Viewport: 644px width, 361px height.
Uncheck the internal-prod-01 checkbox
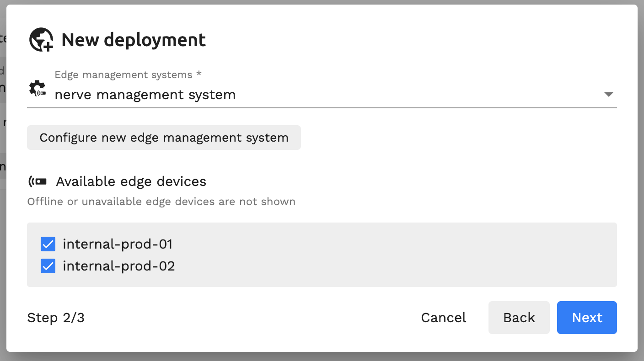pyautogui.click(x=48, y=244)
